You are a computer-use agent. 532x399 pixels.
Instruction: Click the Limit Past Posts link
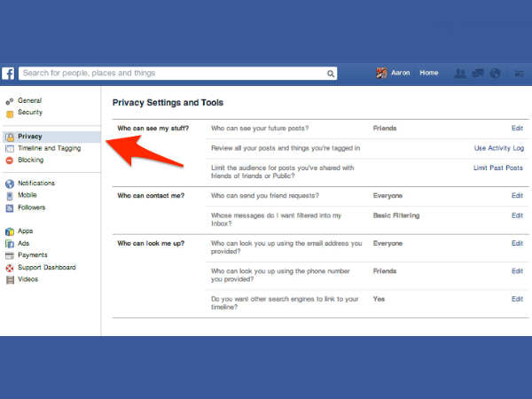click(498, 168)
